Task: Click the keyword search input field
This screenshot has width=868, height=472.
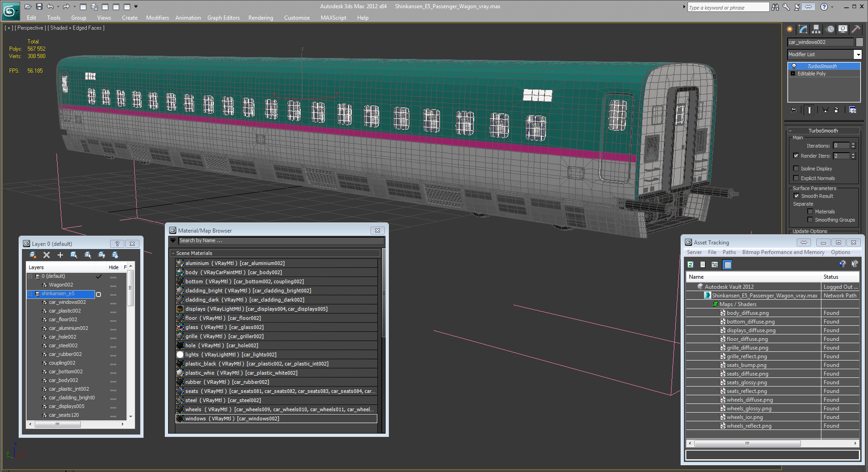Action: pos(728,7)
